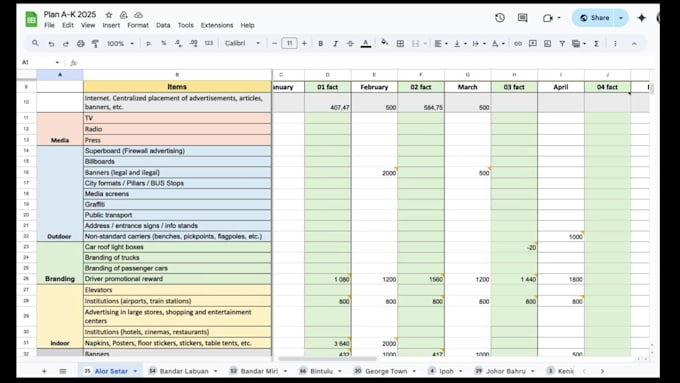Toggle strikethrough formatting
This screenshot has width=680, height=383.
point(350,43)
